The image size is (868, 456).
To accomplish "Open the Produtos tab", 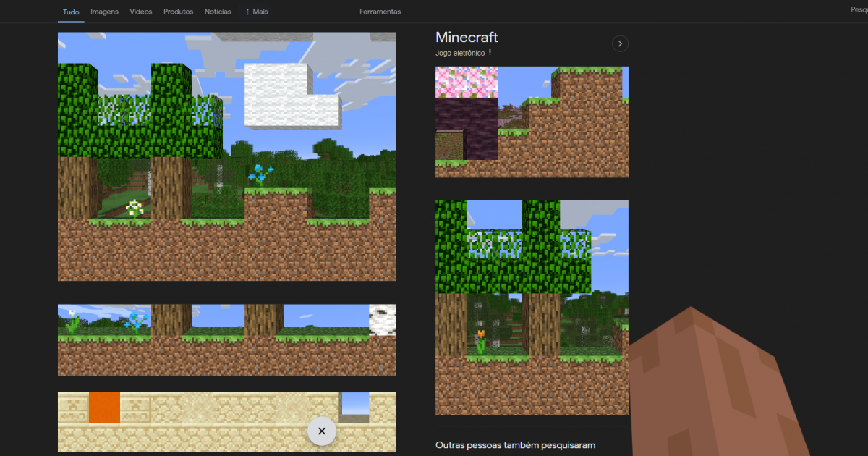I will pos(178,12).
